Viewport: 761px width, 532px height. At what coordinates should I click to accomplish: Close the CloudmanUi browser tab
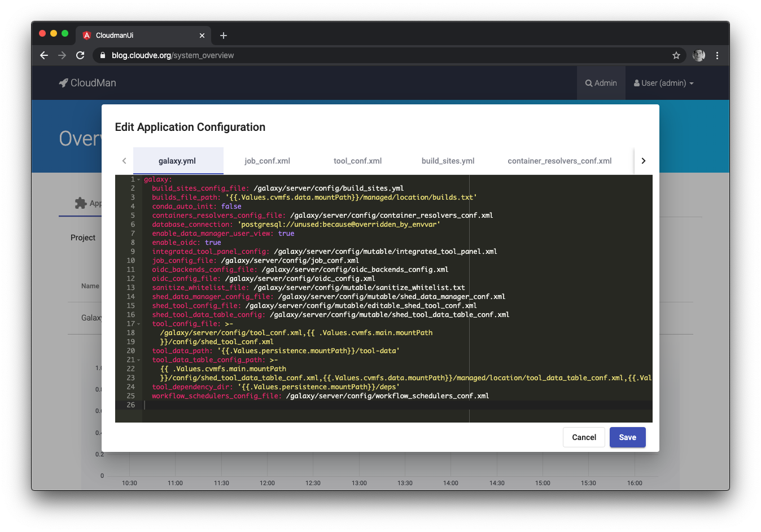(202, 36)
